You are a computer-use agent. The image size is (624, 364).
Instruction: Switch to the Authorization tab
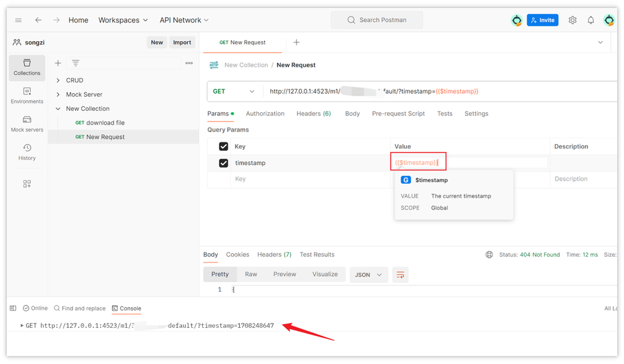(x=265, y=113)
